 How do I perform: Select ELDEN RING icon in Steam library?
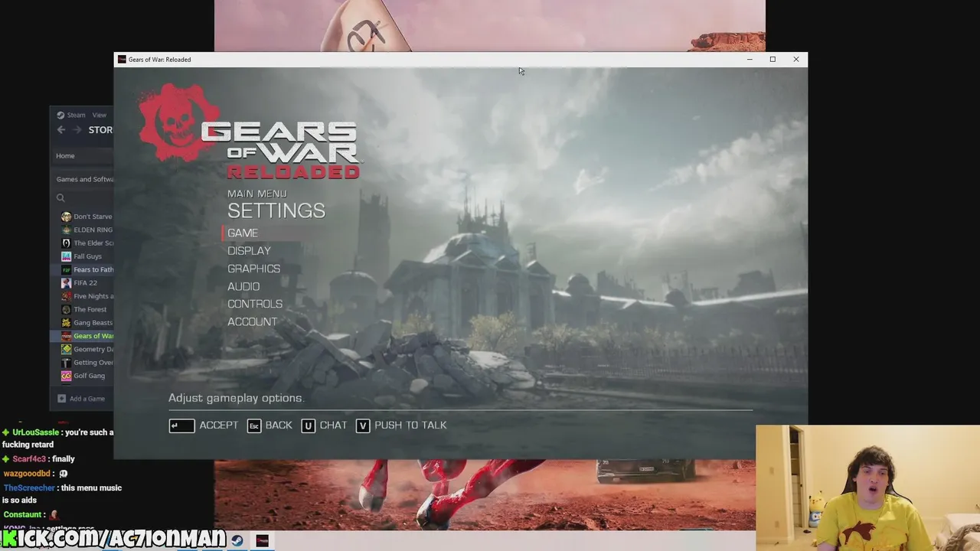67,230
